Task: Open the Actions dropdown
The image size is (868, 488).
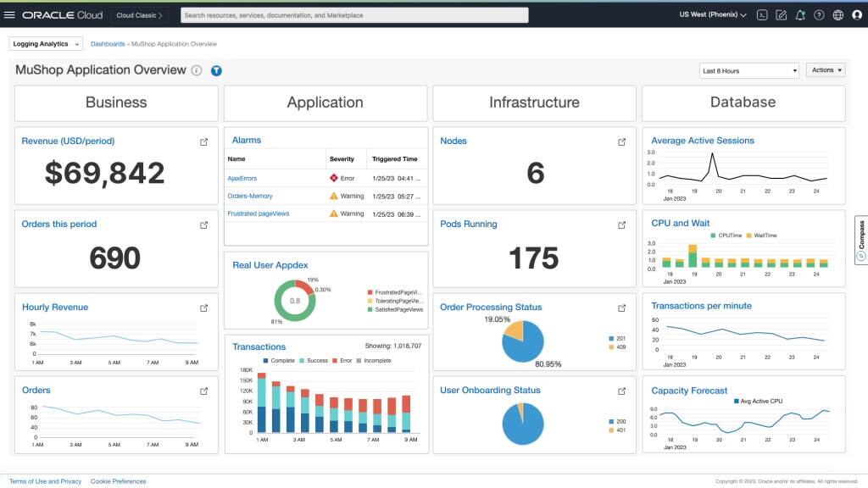Action: click(825, 71)
